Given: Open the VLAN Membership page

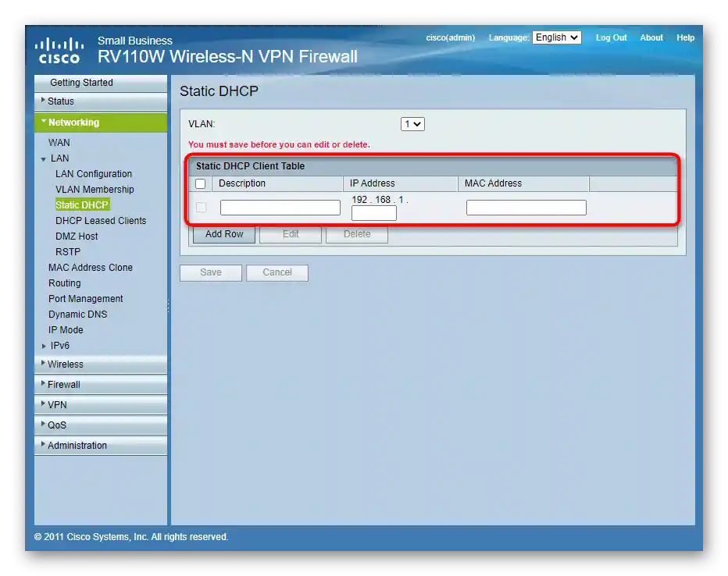Looking at the screenshot, I should click(x=95, y=189).
